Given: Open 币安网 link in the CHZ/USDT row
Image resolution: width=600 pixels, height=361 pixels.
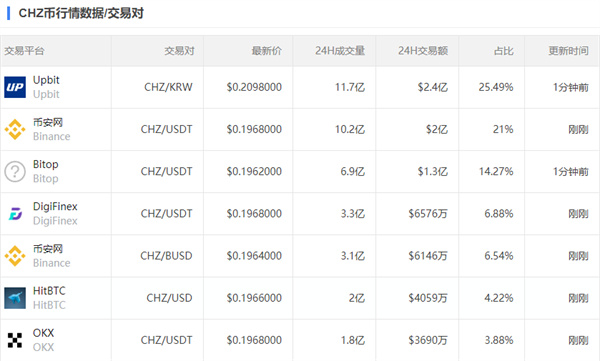Looking at the screenshot, I should (x=48, y=122).
